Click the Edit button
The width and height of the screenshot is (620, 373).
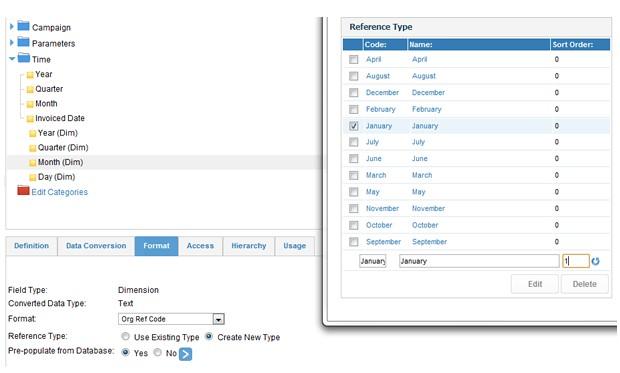tap(535, 284)
